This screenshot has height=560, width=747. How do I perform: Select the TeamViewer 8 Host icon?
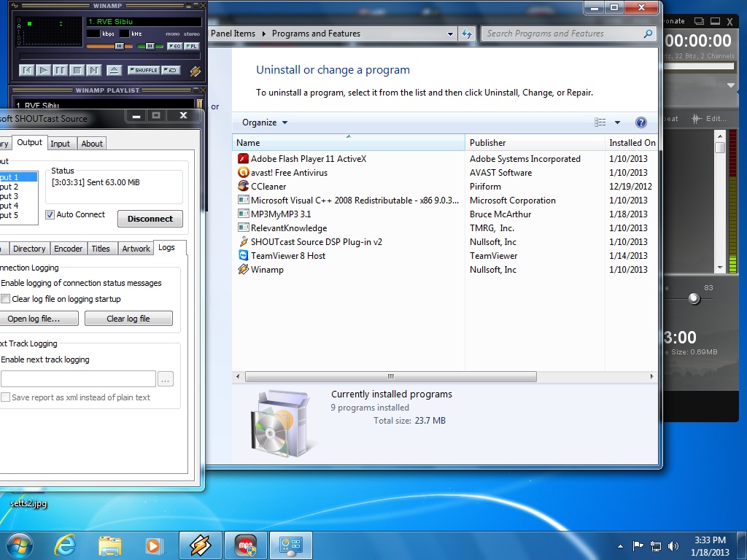click(x=244, y=255)
